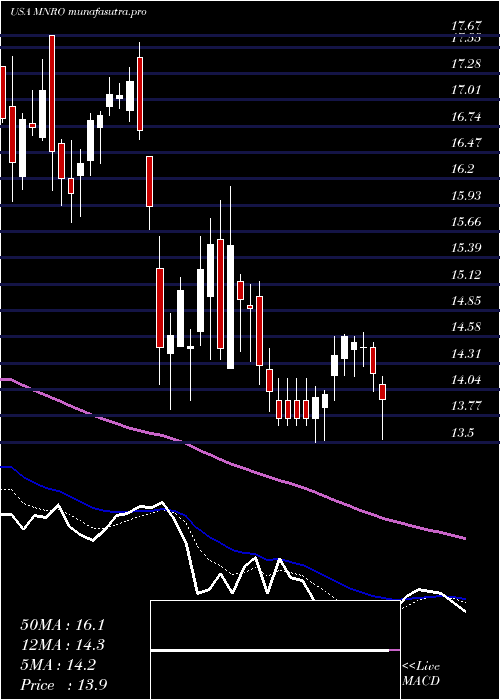Click the 15.66 price axis label
This screenshot has width=500, height=700.
[466, 222]
